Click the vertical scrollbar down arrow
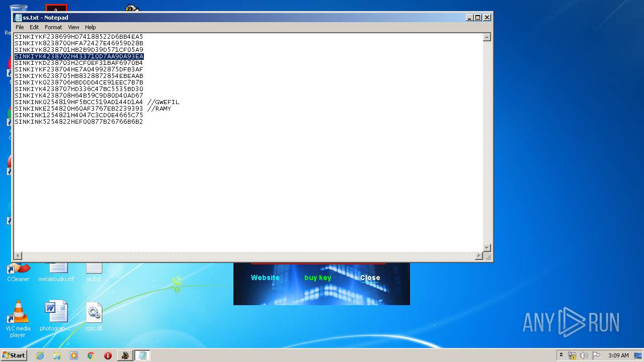Image resolution: width=644 pixels, height=362 pixels. (x=487, y=248)
